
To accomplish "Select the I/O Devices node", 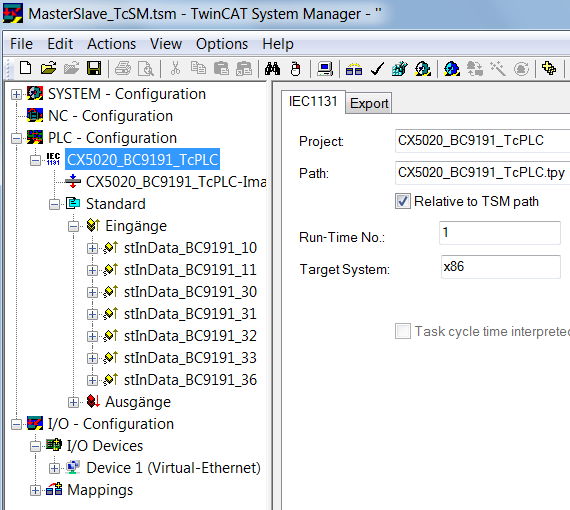I will click(x=105, y=446).
